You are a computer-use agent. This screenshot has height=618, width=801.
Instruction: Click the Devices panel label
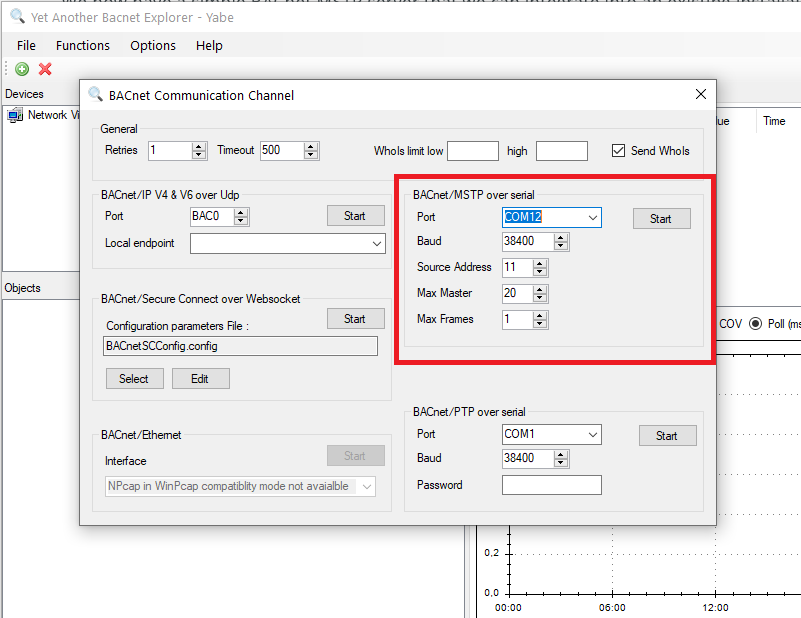(24, 94)
